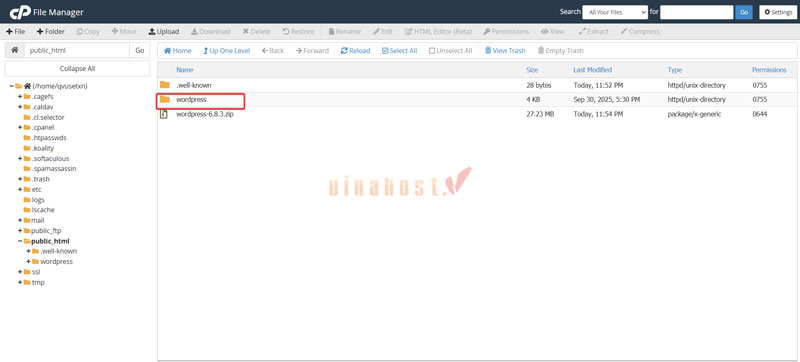Click the home icon beside path field
Screen dimensions: 800x362
click(15, 50)
